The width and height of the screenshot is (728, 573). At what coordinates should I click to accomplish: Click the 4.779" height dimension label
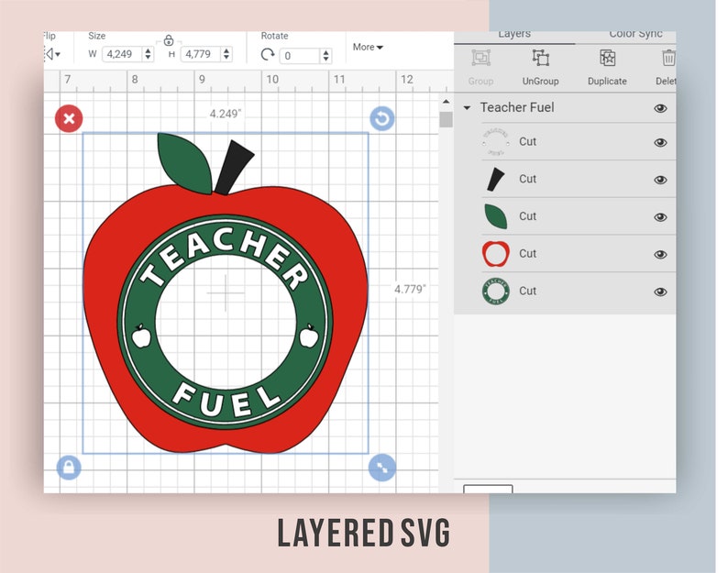coord(410,290)
